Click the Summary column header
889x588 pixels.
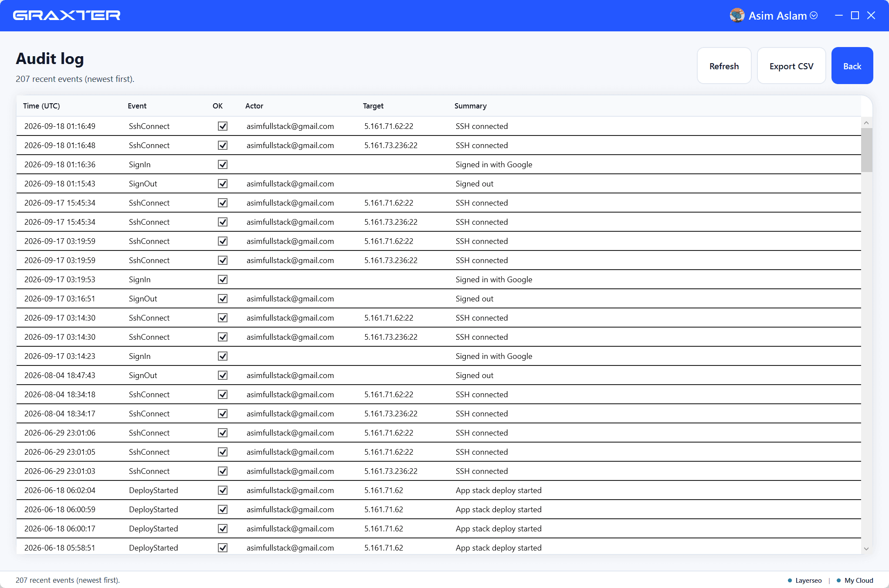click(470, 106)
